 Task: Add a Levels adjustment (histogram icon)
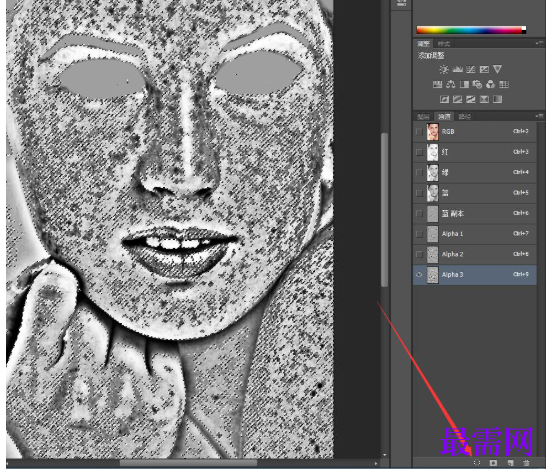[x=457, y=69]
